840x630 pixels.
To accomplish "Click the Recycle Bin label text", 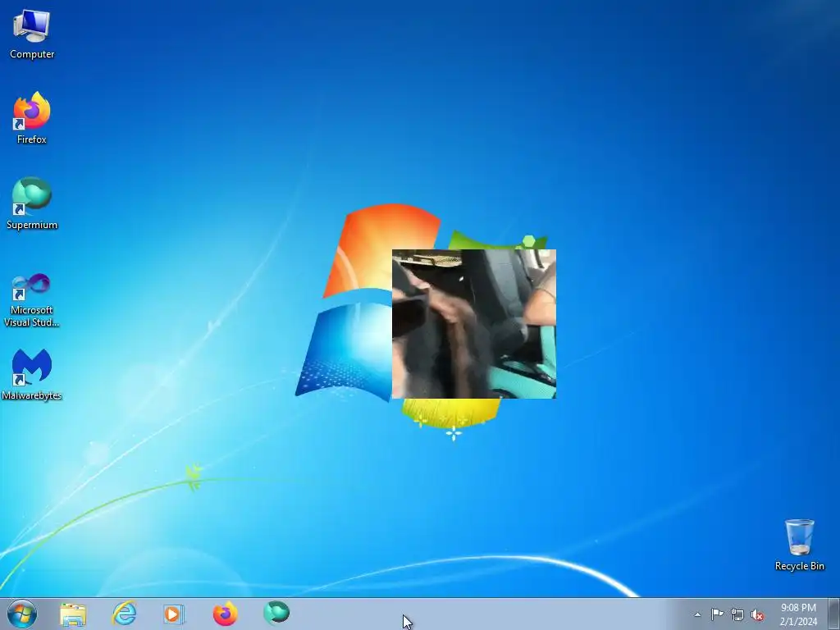I will click(x=799, y=566).
